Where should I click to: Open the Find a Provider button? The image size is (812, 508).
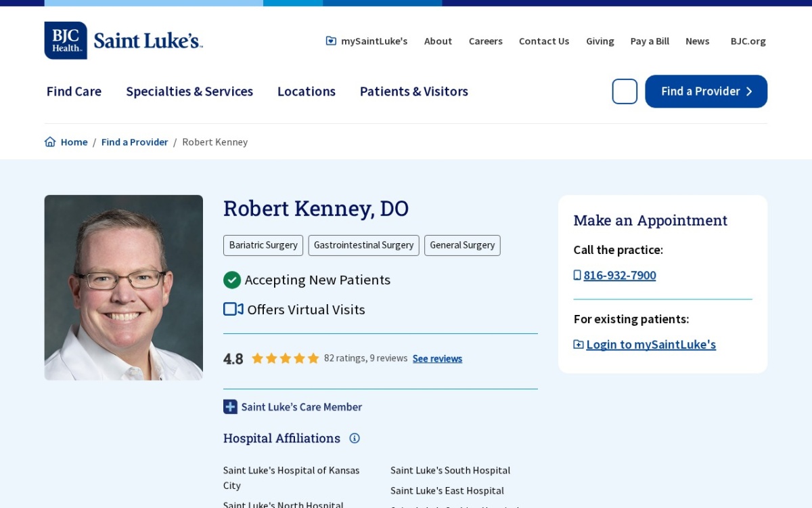706,91
